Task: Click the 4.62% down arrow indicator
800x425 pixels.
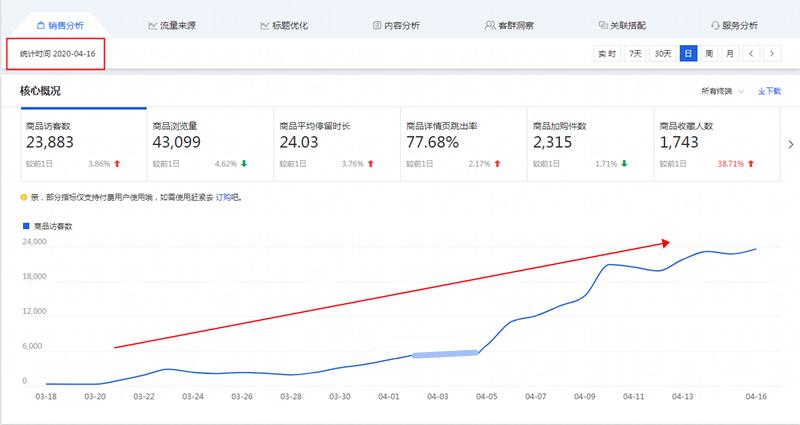Action: [x=244, y=164]
